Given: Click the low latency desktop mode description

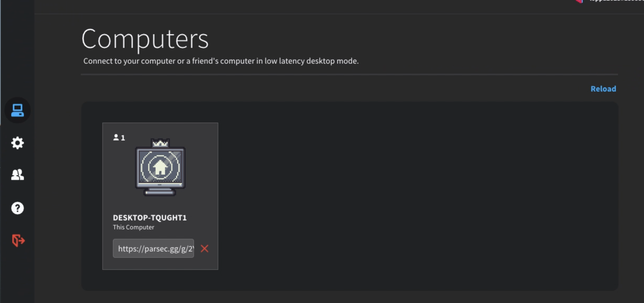Looking at the screenshot, I should [221, 61].
